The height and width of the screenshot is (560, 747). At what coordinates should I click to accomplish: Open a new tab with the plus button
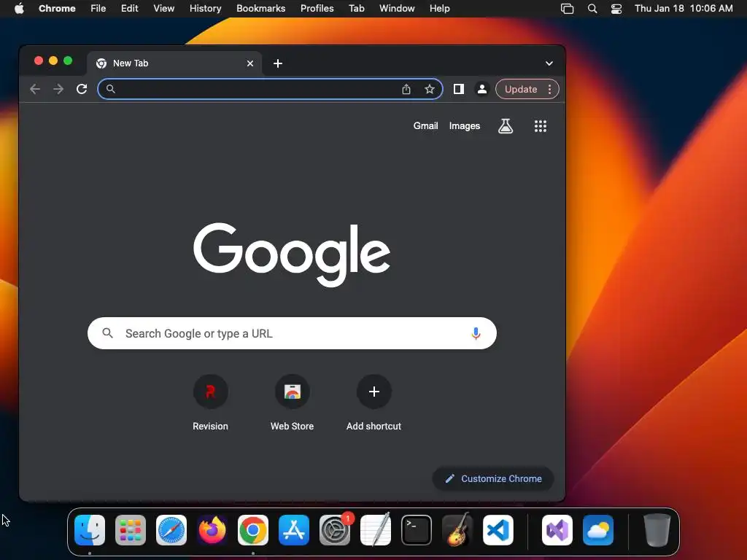pyautogui.click(x=278, y=63)
